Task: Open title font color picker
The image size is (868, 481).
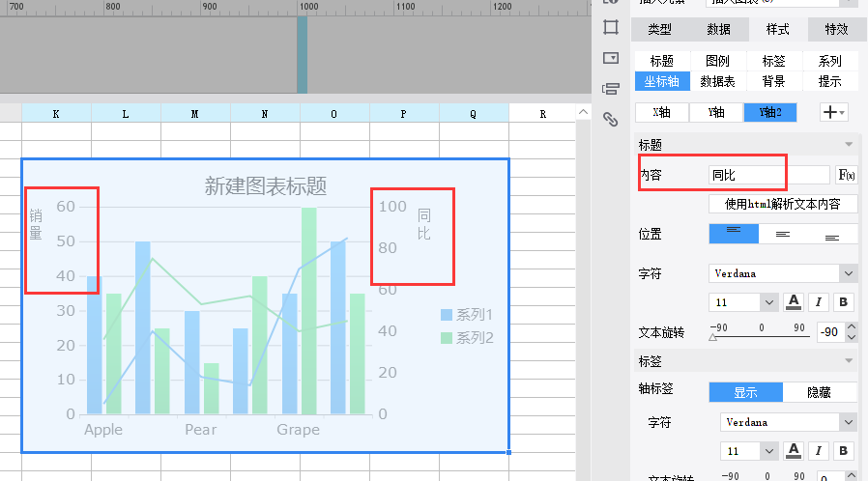Action: pyautogui.click(x=794, y=302)
